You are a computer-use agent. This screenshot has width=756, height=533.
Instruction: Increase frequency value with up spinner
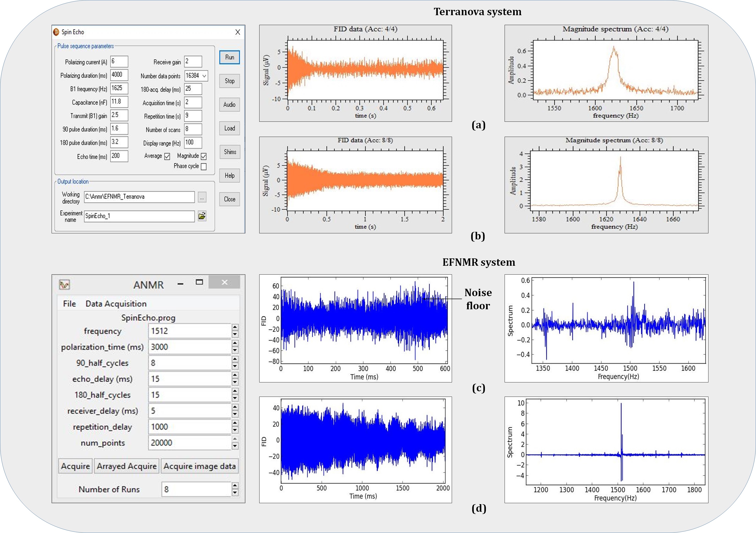click(235, 327)
